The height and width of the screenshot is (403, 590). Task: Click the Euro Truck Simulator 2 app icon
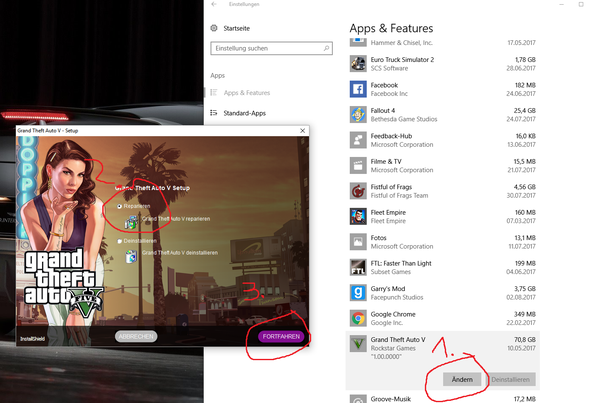[x=358, y=64]
